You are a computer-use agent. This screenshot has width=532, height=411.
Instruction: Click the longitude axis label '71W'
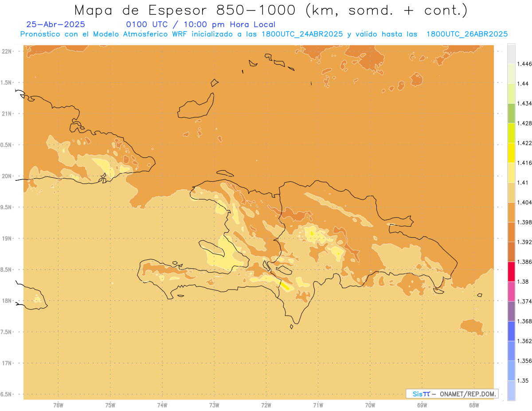point(318,405)
